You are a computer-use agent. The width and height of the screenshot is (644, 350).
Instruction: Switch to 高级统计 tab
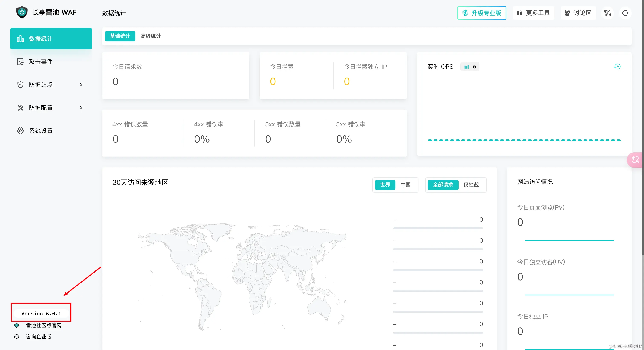pos(151,36)
